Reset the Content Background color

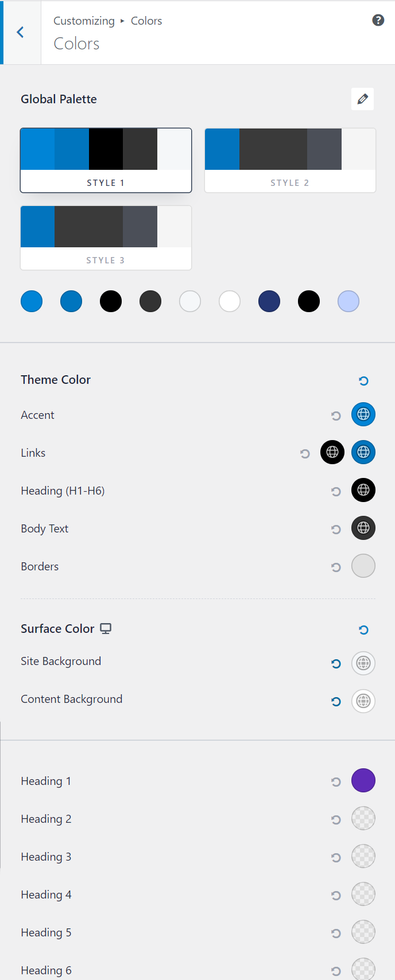tap(336, 701)
